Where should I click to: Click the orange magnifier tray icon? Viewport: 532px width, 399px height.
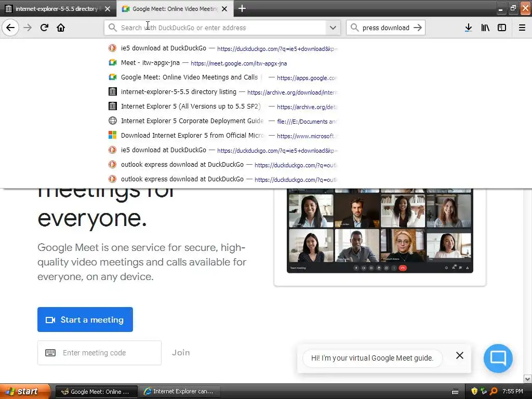(x=494, y=392)
